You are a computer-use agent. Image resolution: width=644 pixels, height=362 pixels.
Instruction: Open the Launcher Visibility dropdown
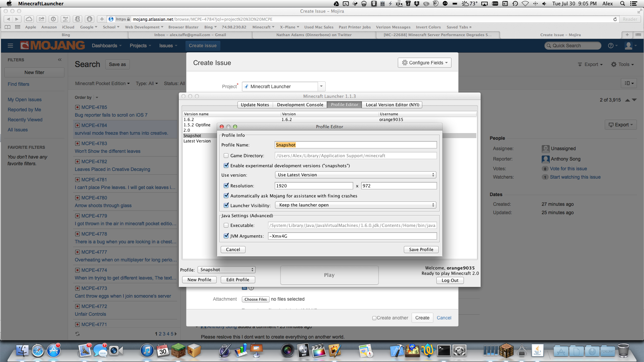pos(356,205)
